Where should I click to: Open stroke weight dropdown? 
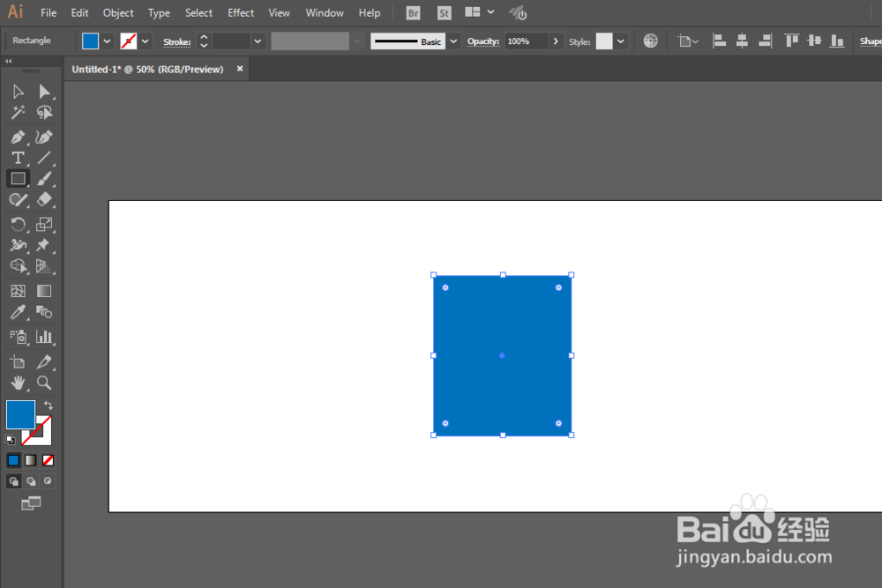pos(258,41)
